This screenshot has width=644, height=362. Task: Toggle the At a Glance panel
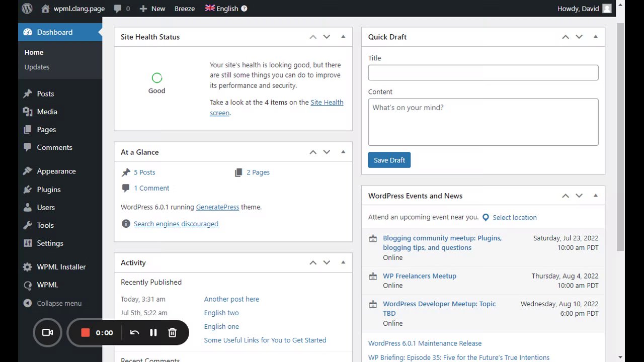tap(343, 152)
